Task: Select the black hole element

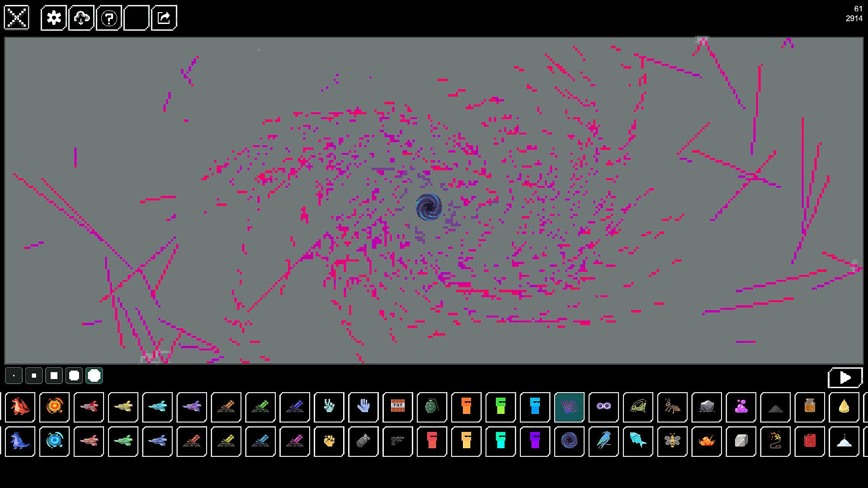Action: pos(569,441)
